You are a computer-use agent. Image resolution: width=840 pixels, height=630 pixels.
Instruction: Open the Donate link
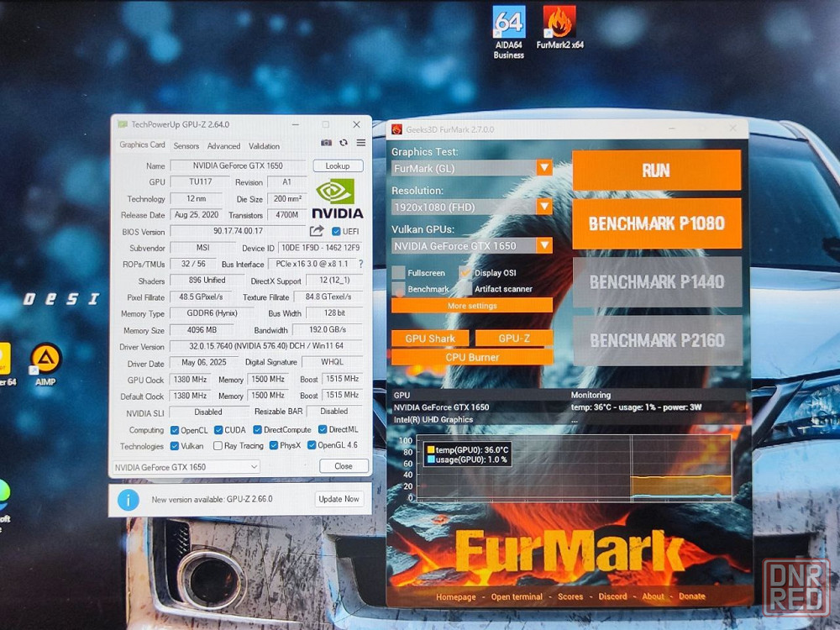click(x=691, y=596)
